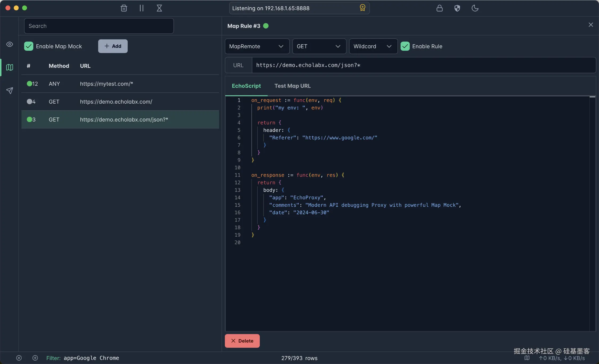Toggle dark mode with the moon icon
599x364 pixels.
(x=475, y=8)
